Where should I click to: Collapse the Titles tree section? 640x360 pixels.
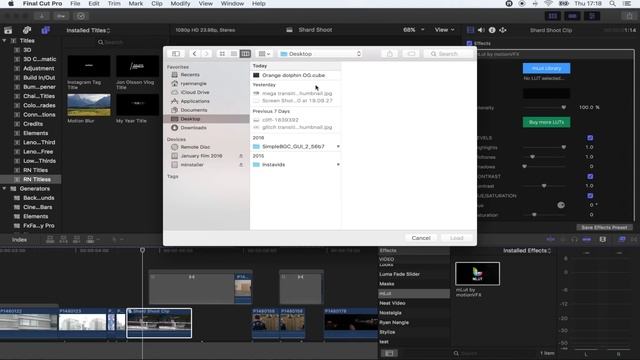click(4, 41)
